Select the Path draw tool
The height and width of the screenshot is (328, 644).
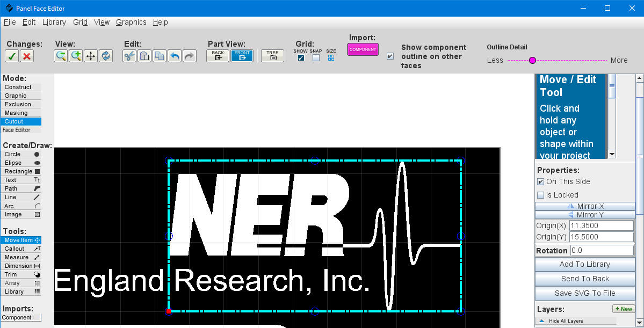[21, 189]
